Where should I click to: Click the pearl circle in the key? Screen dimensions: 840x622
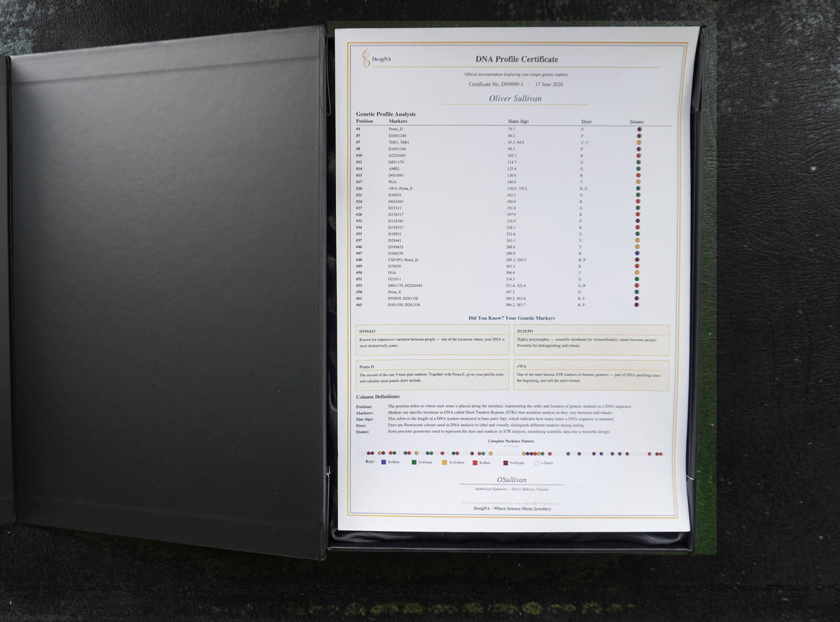(x=537, y=462)
